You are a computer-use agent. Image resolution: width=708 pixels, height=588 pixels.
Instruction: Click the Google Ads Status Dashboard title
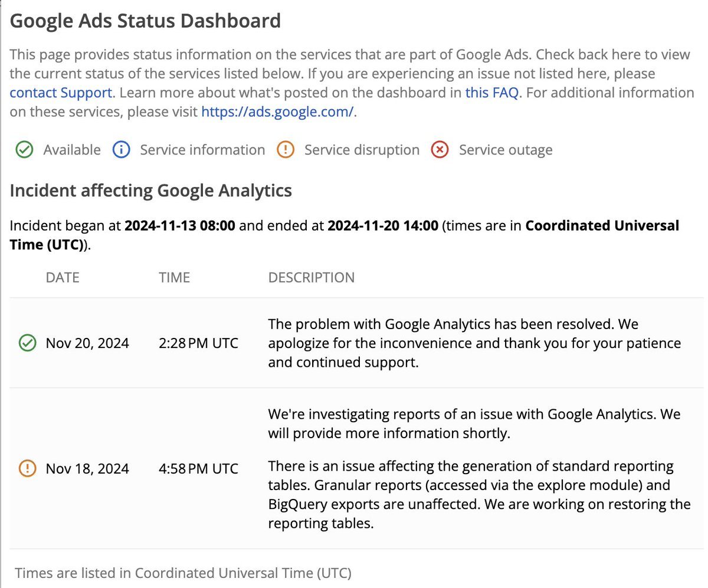coord(145,20)
